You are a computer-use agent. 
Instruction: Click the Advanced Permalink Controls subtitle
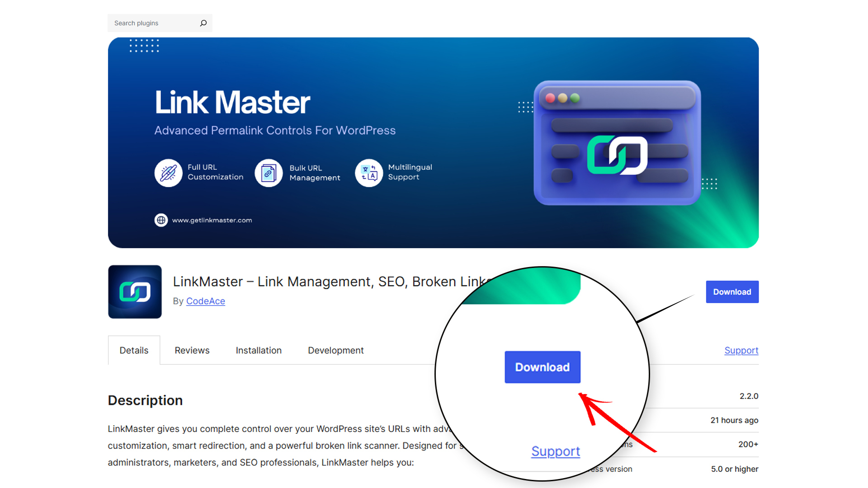click(x=275, y=131)
